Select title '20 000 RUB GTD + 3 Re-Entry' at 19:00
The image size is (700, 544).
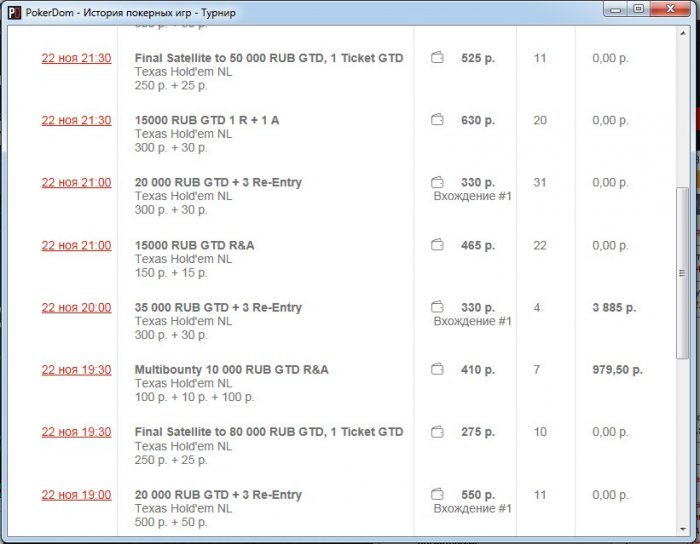pos(218,494)
